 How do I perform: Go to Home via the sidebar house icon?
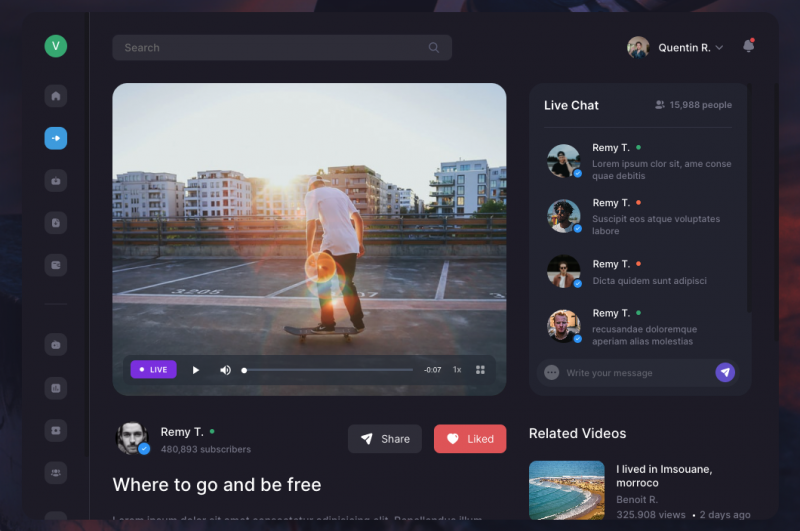(x=56, y=96)
